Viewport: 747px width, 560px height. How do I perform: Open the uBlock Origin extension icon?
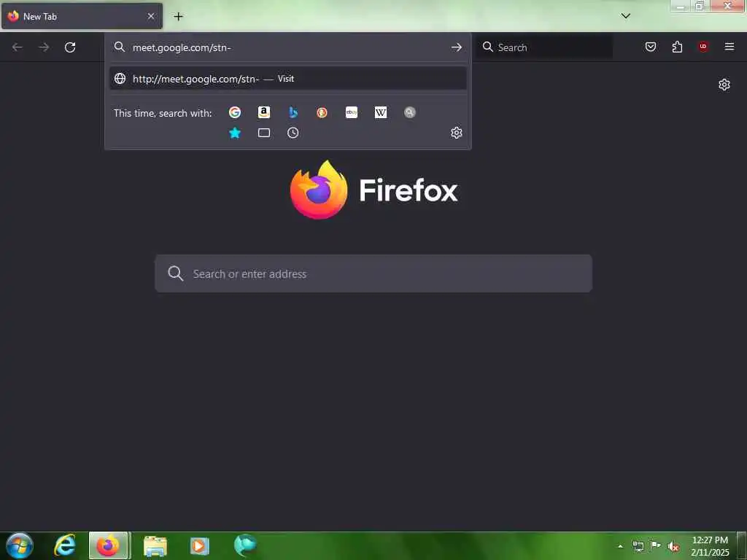click(x=703, y=47)
